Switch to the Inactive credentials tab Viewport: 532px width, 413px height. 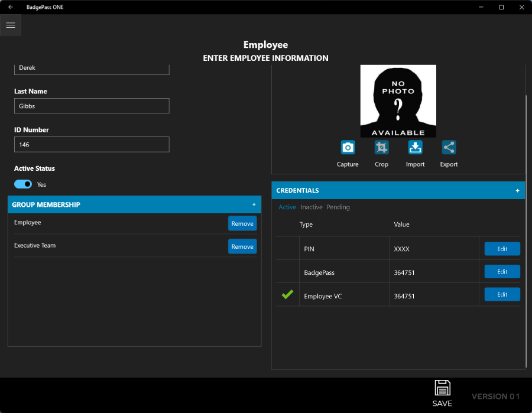[x=312, y=207]
